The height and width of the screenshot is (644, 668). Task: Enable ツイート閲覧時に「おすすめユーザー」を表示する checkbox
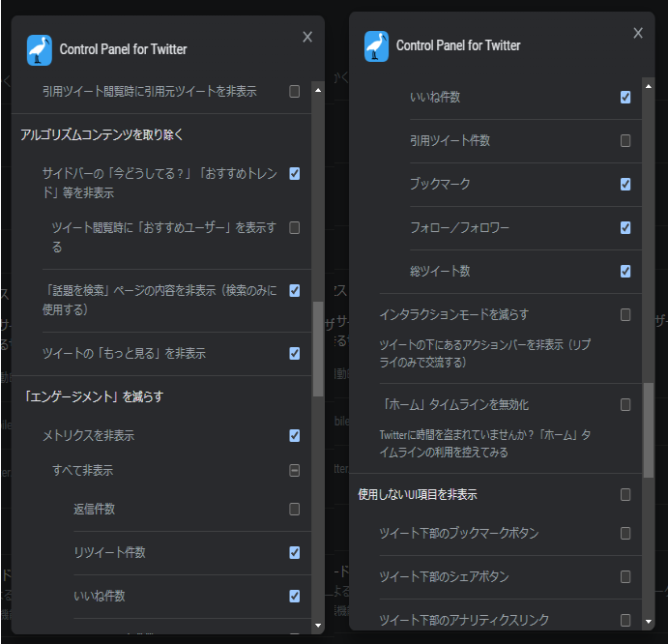295,227
